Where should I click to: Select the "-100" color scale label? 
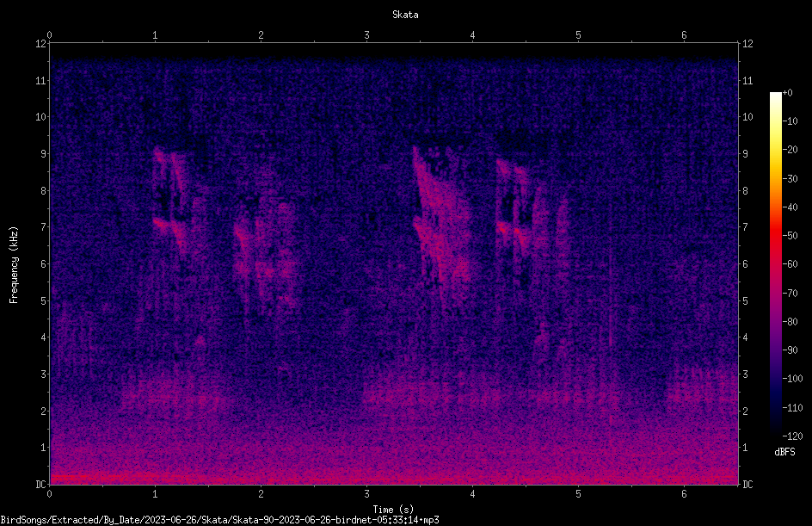click(x=792, y=379)
